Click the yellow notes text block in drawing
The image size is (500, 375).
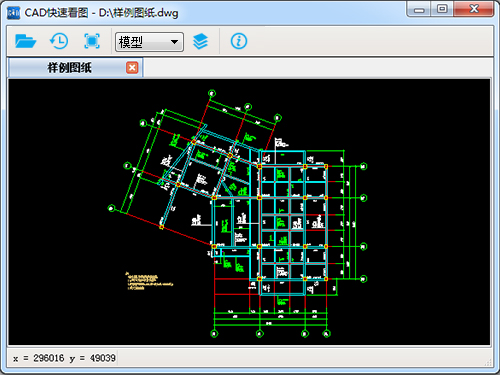[149, 281]
